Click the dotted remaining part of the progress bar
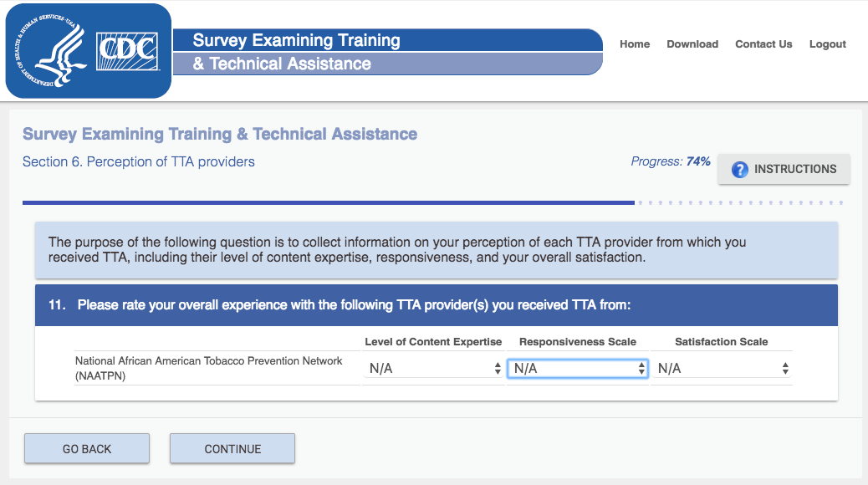Viewport: 868px width, 485px height. (x=740, y=202)
